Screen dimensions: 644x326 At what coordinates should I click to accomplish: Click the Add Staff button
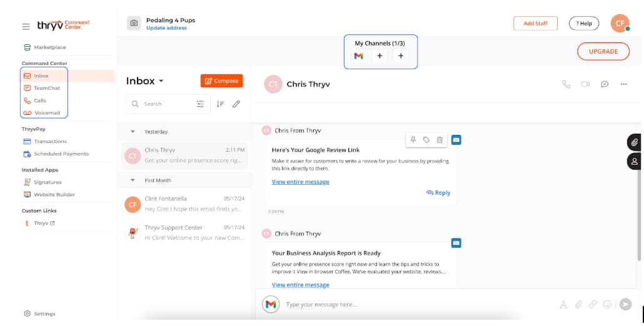coord(535,23)
